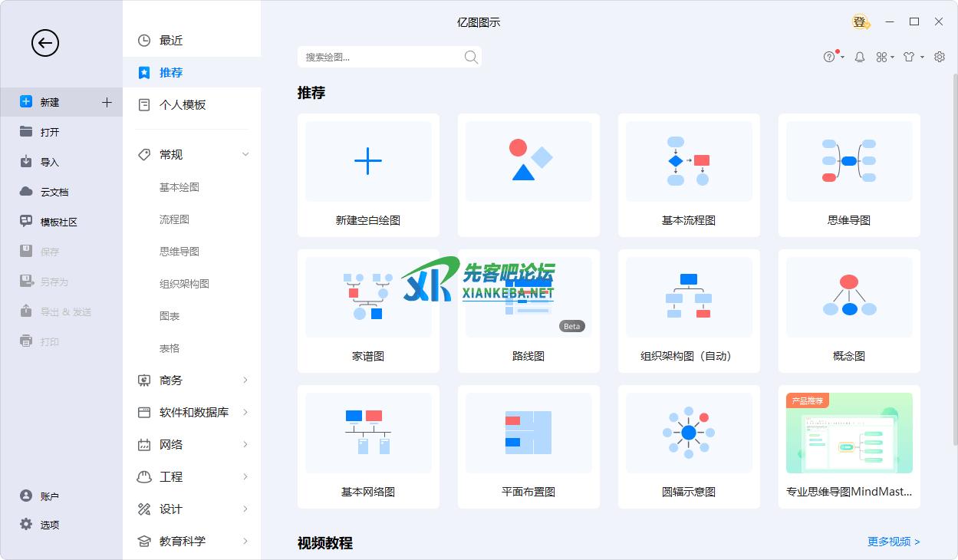Expand the 商务 category
The image size is (958, 560).
pos(245,380)
